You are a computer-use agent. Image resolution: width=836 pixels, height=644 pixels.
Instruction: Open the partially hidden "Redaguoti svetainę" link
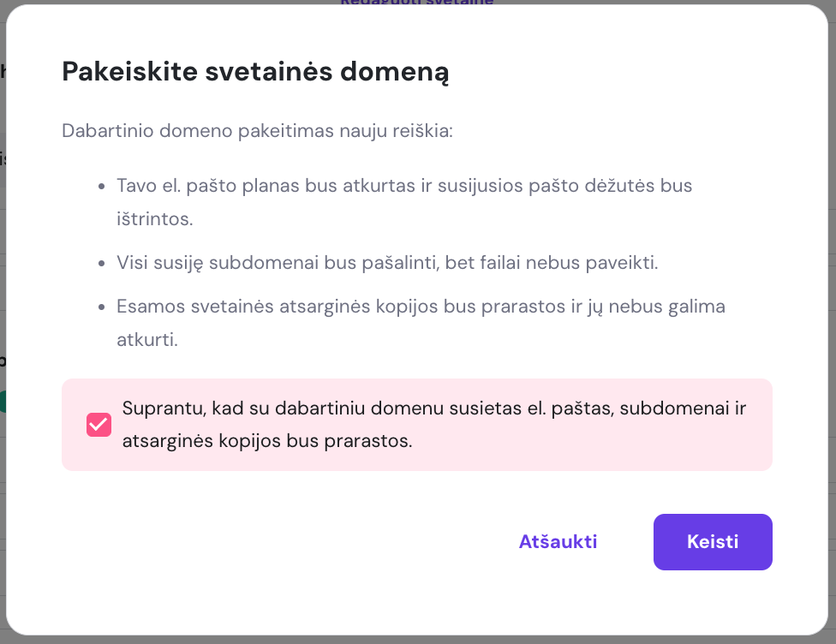(416, 3)
